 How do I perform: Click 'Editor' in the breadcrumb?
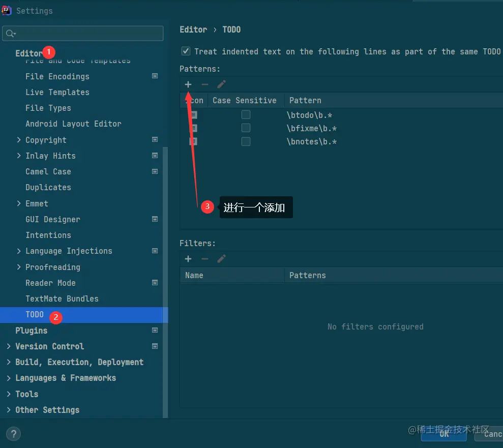tap(193, 29)
